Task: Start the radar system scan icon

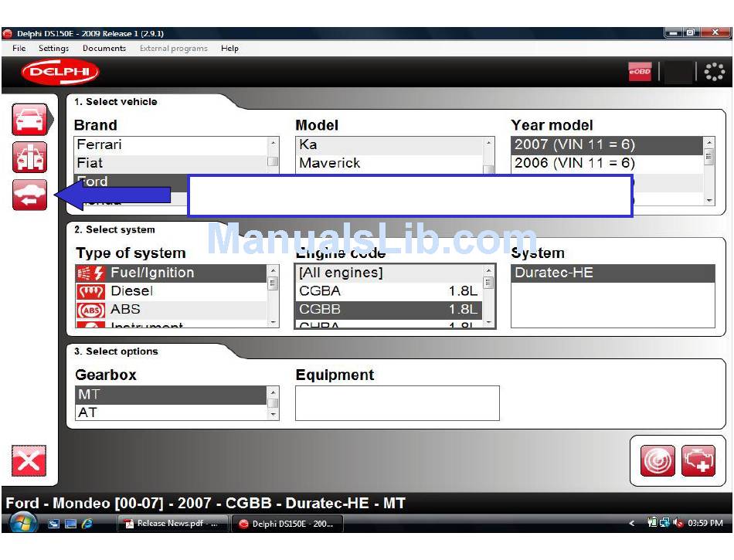Action: coord(658,461)
